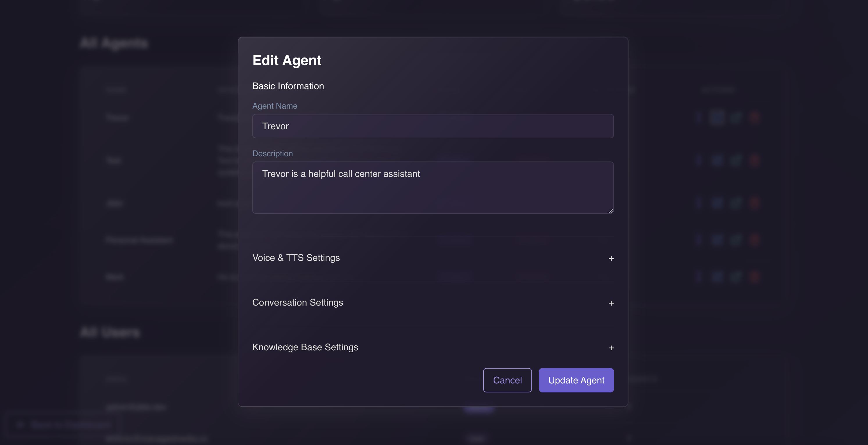Click the plus icon beside Knowledge Base Settings
Viewport: 868px width, 445px height.
611,348
